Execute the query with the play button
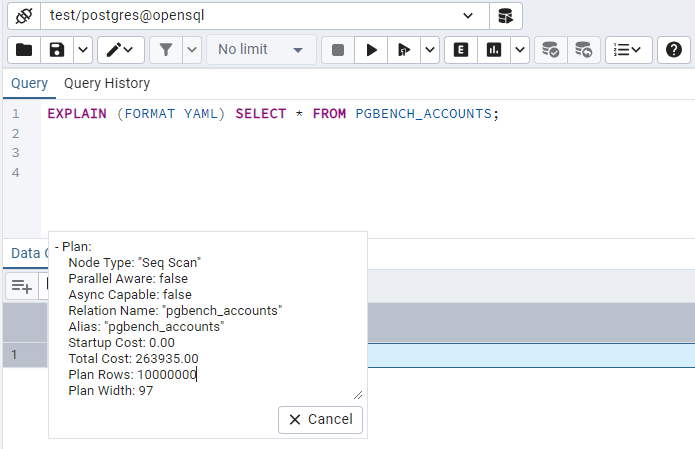Screen dimensions: 695x449 click(371, 49)
